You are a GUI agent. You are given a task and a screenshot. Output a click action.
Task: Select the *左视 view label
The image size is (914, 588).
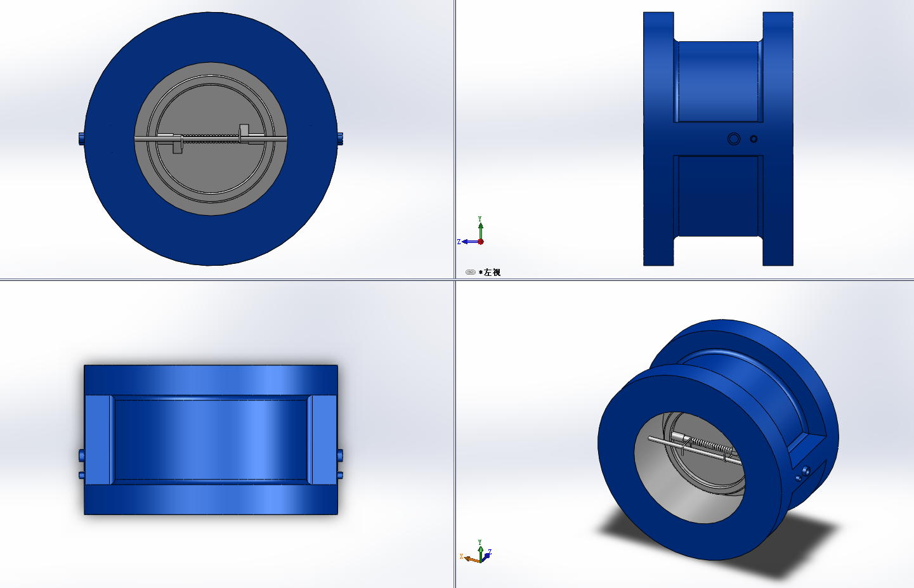coord(490,272)
